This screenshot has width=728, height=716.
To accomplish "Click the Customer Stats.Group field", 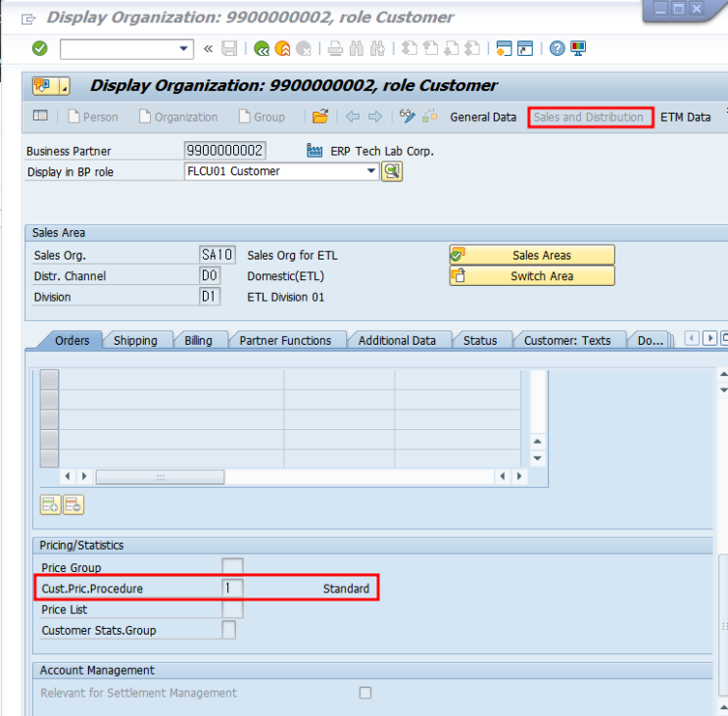I will pyautogui.click(x=228, y=630).
